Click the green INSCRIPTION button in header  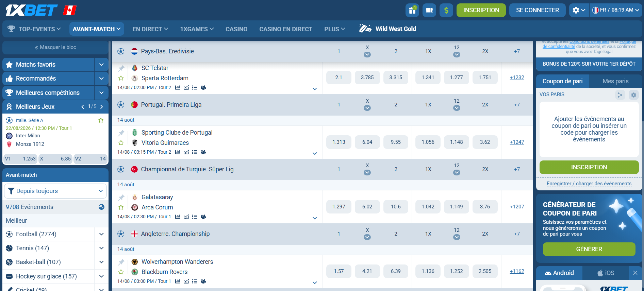[481, 10]
